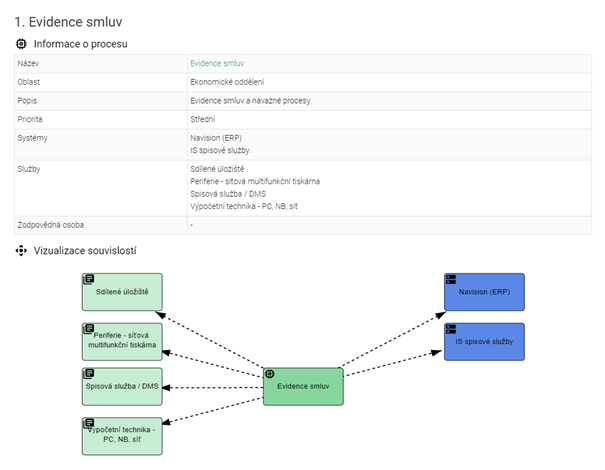Click Výpočetní technika - PC, NB, síť in table

(244, 206)
